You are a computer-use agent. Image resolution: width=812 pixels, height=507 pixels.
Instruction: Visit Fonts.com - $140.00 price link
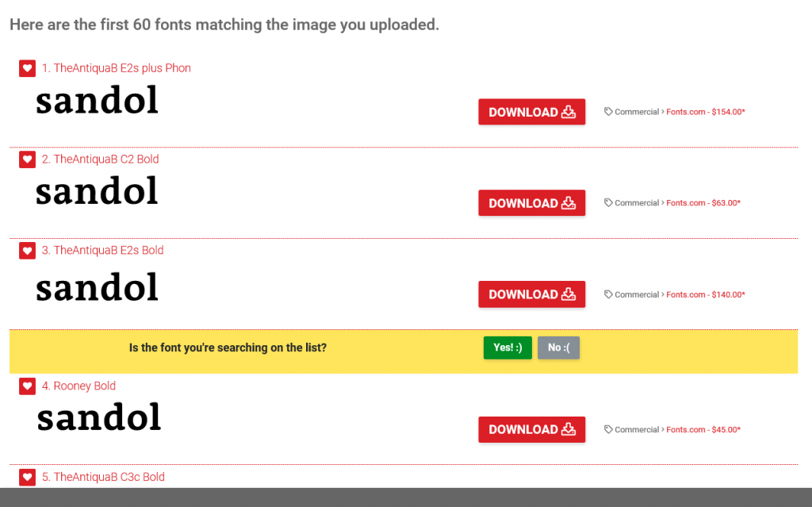(x=705, y=294)
